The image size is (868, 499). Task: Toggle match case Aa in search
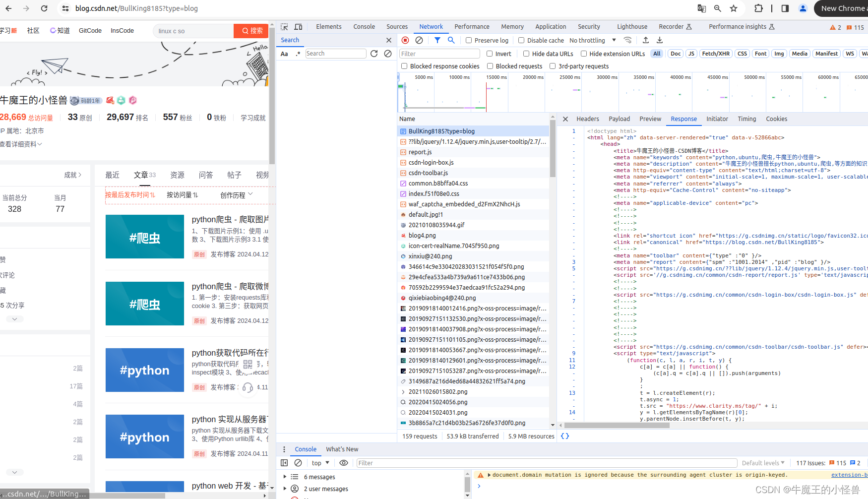pos(284,54)
